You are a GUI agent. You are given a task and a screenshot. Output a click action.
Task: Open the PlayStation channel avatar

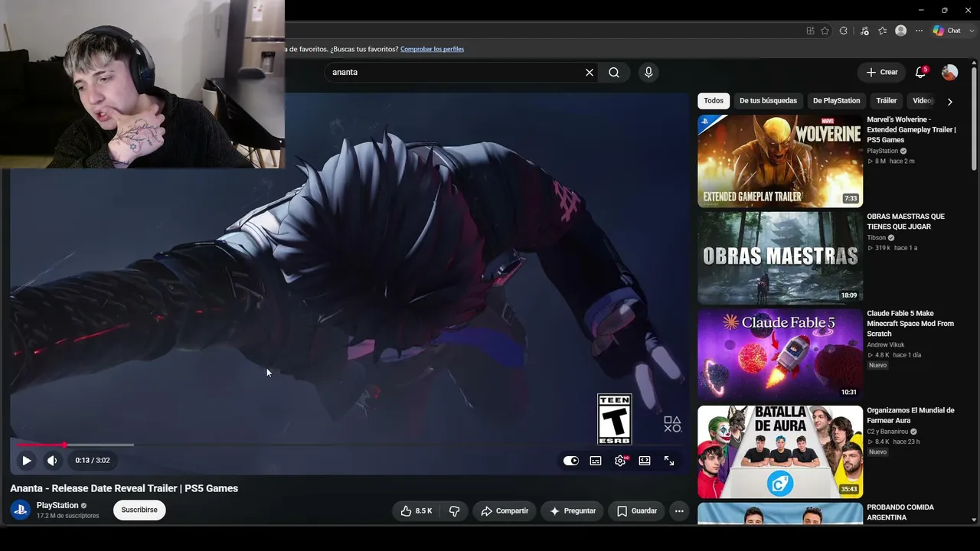coord(21,510)
